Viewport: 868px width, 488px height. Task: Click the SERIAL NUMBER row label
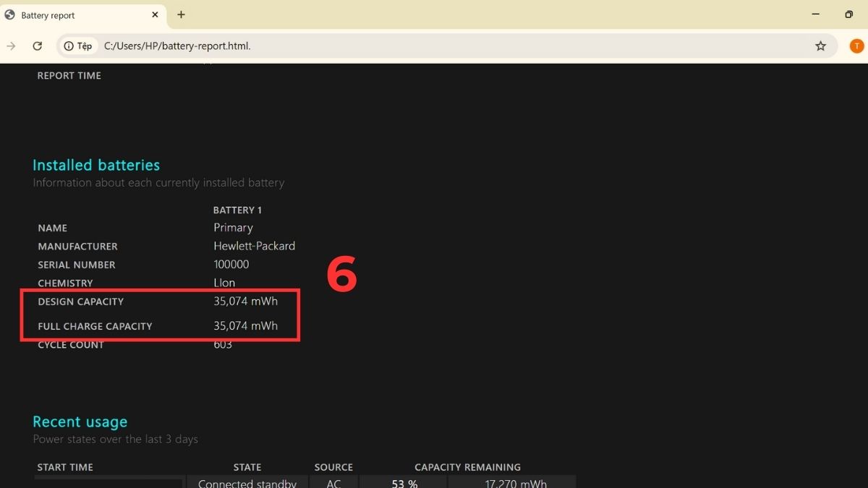coord(77,265)
